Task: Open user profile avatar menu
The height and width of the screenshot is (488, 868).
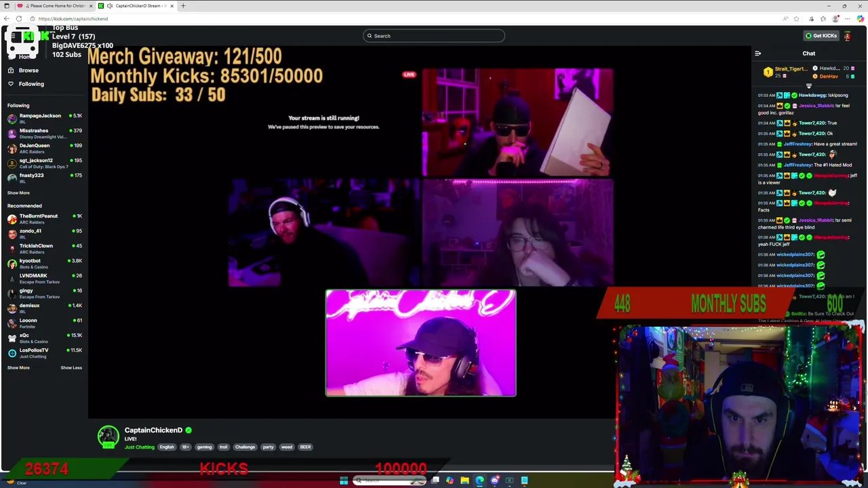Action: click(x=847, y=36)
